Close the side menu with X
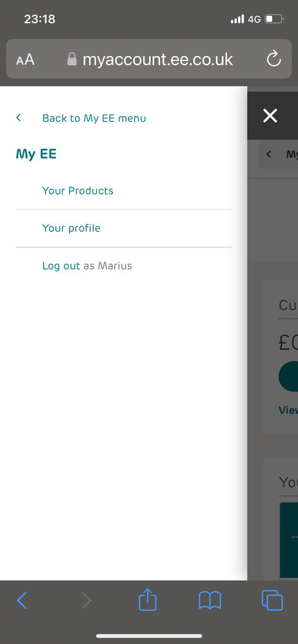Image resolution: width=298 pixels, height=644 pixels. (x=270, y=116)
